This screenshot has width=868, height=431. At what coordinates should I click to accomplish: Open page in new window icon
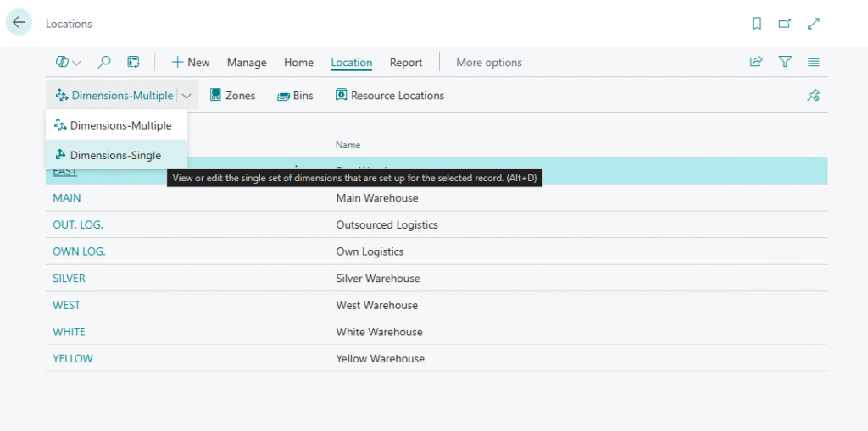click(785, 24)
